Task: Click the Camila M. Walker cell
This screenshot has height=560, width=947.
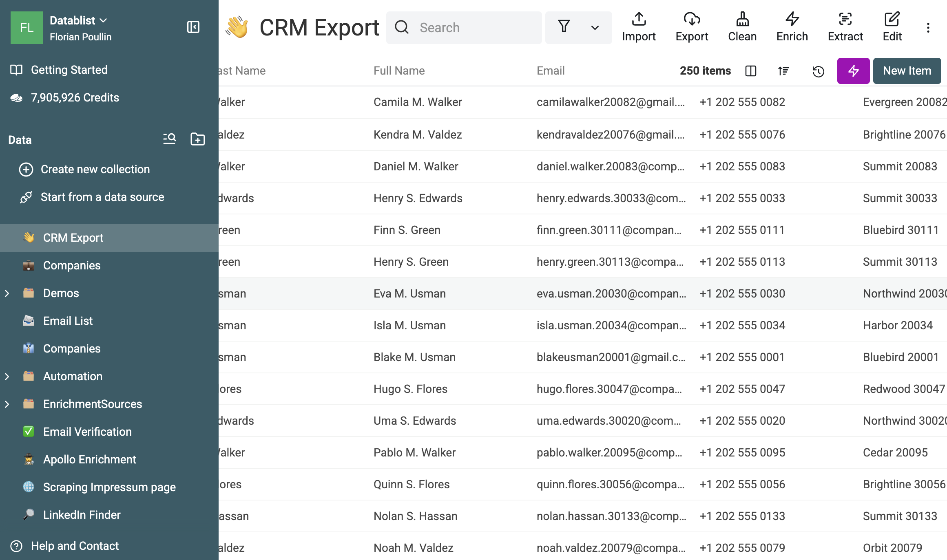Action: tap(418, 102)
